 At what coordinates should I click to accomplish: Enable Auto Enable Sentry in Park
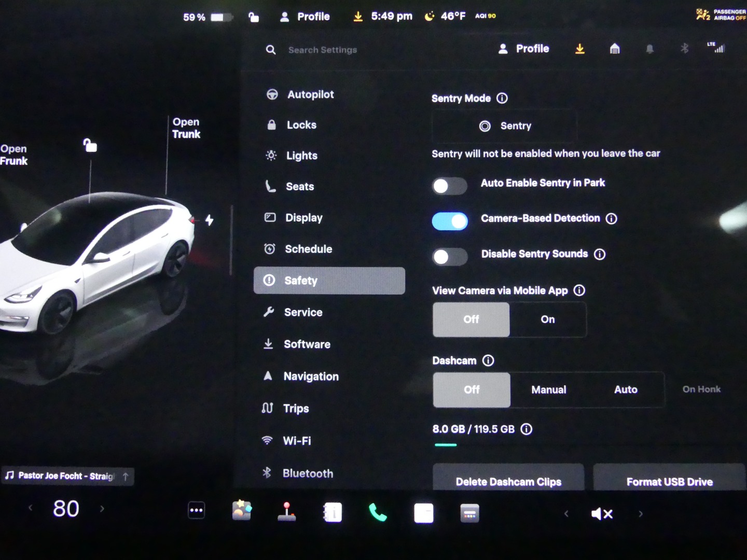pos(450,186)
